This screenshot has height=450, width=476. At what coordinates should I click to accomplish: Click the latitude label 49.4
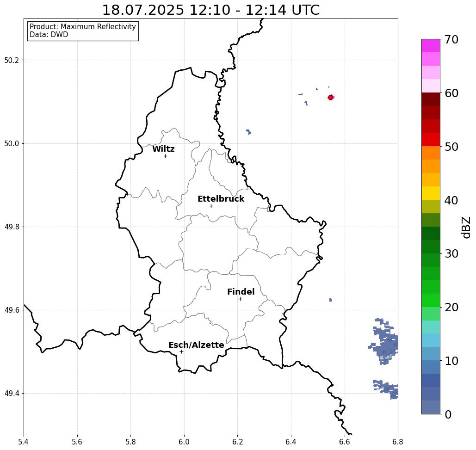(12, 393)
